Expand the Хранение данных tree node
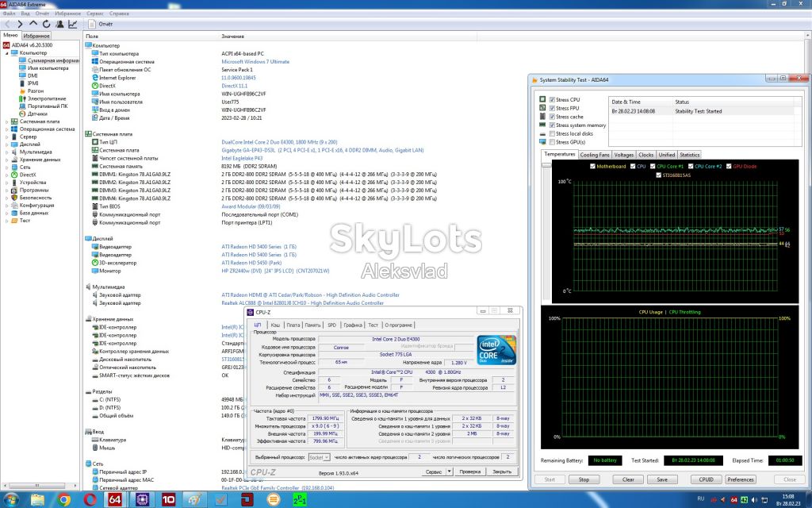The width and height of the screenshot is (812, 508). tap(6, 160)
